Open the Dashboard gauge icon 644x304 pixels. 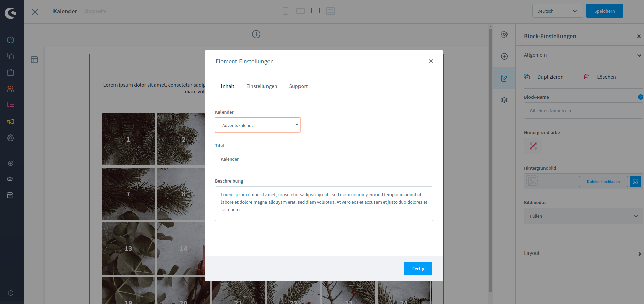[11, 40]
